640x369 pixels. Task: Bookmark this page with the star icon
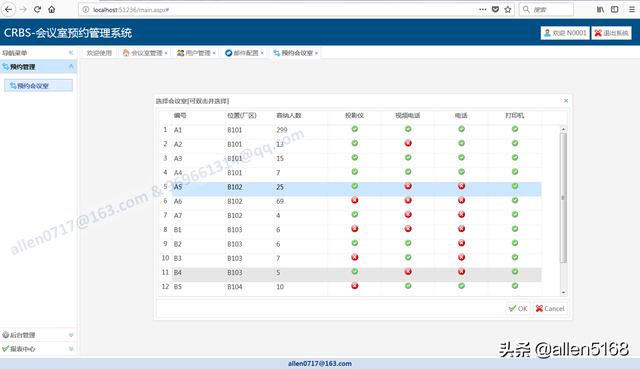(x=507, y=9)
